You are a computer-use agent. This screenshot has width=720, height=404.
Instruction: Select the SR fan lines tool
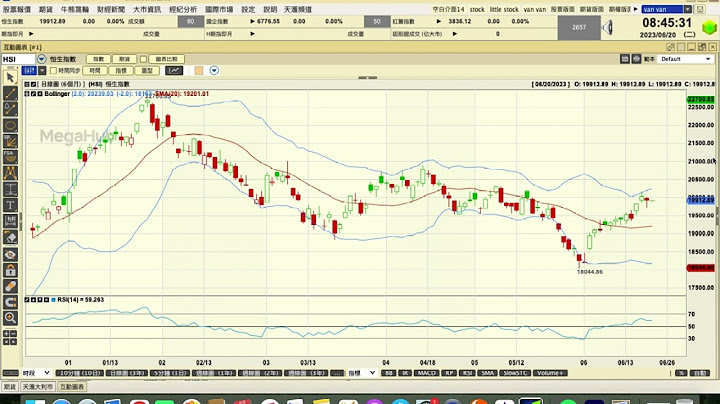(10, 141)
